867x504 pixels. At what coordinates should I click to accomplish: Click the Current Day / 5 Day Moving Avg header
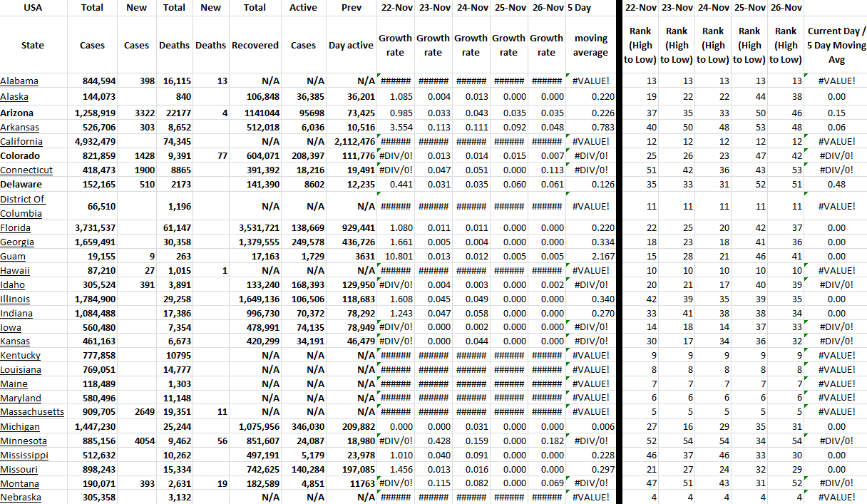[x=836, y=45]
